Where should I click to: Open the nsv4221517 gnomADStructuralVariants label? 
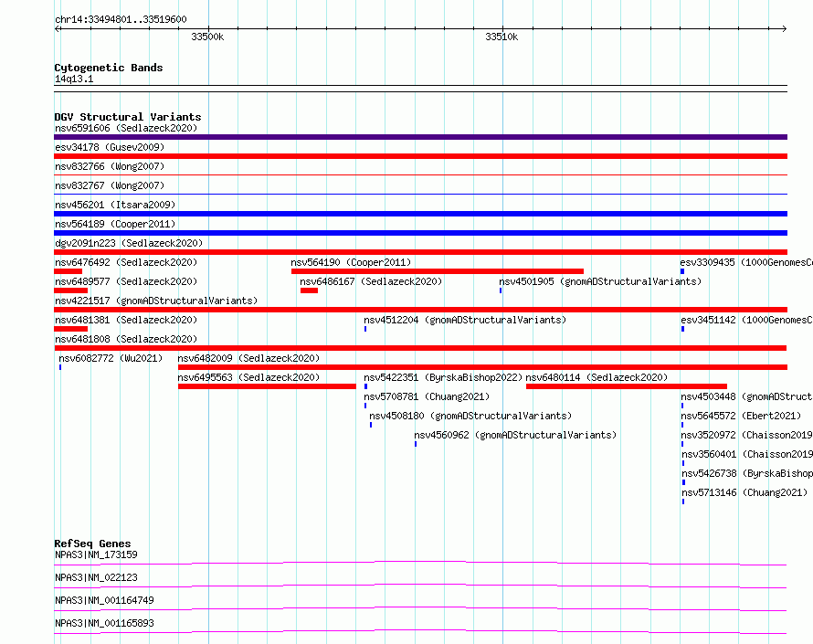pyautogui.click(x=156, y=301)
